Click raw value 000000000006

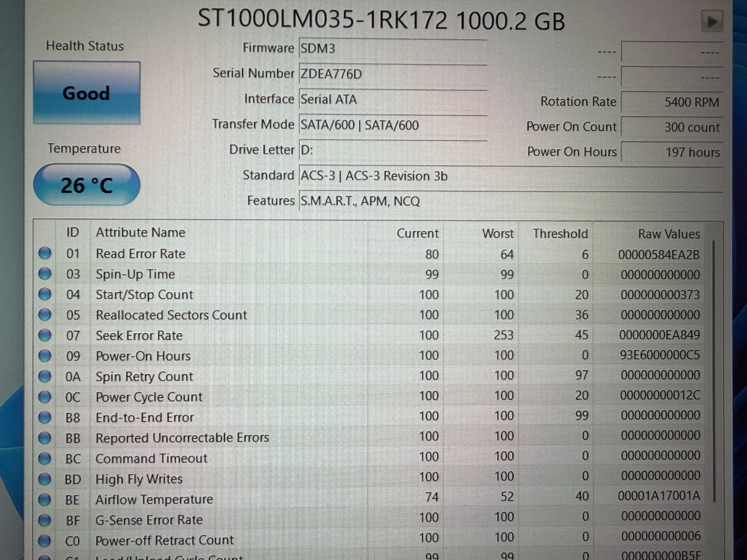(661, 536)
